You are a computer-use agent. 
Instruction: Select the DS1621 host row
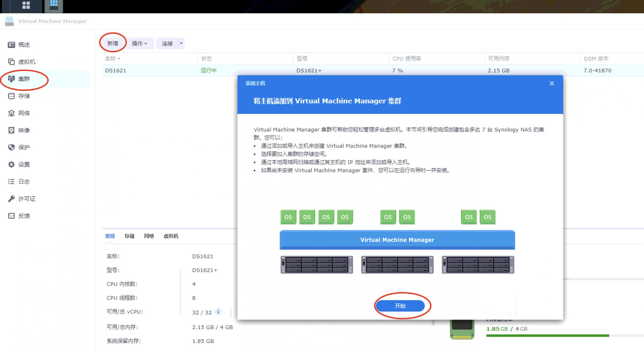(373, 71)
